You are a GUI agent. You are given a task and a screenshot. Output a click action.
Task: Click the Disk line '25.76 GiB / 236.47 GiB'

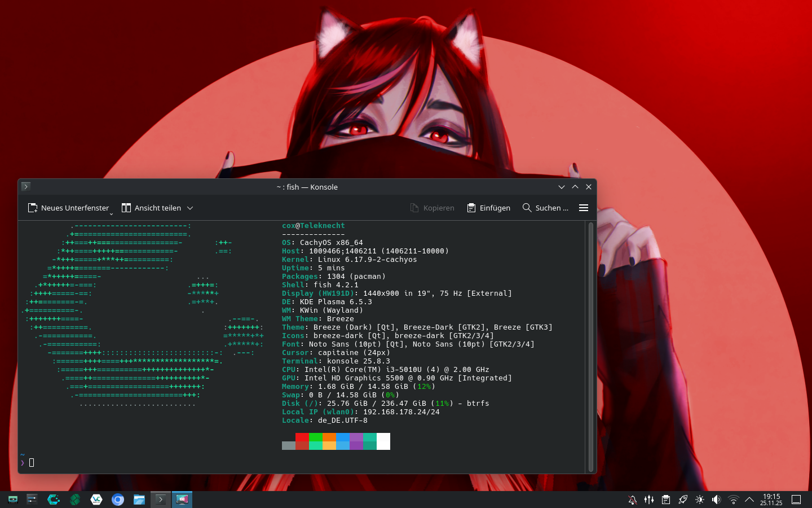pos(386,404)
